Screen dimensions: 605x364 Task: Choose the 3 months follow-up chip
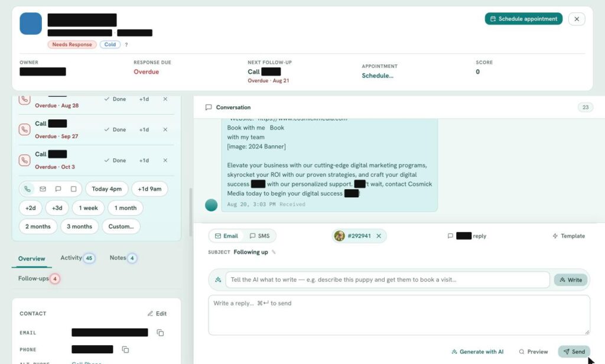80,226
